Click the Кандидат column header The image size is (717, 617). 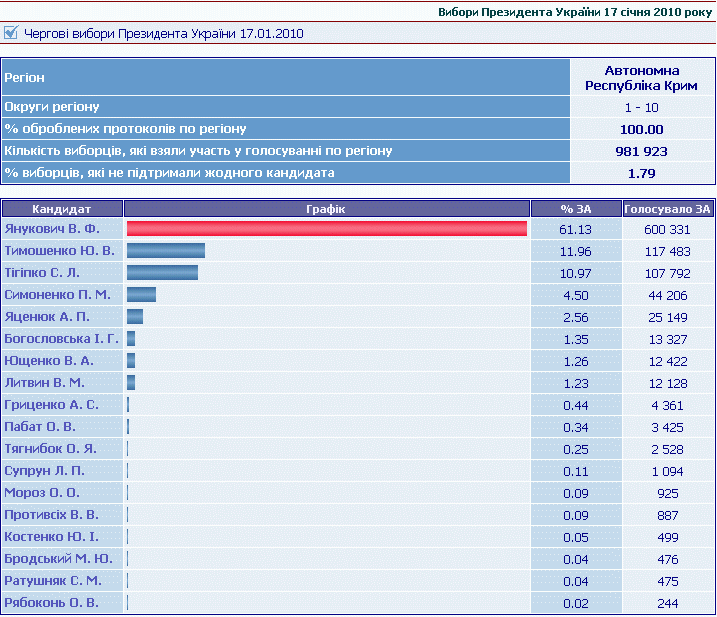pyautogui.click(x=62, y=209)
